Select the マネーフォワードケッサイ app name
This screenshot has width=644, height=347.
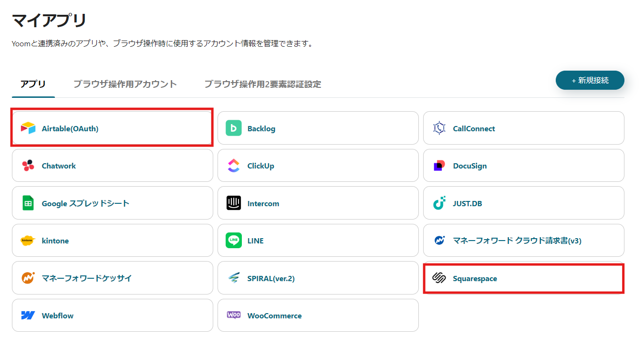(87, 278)
